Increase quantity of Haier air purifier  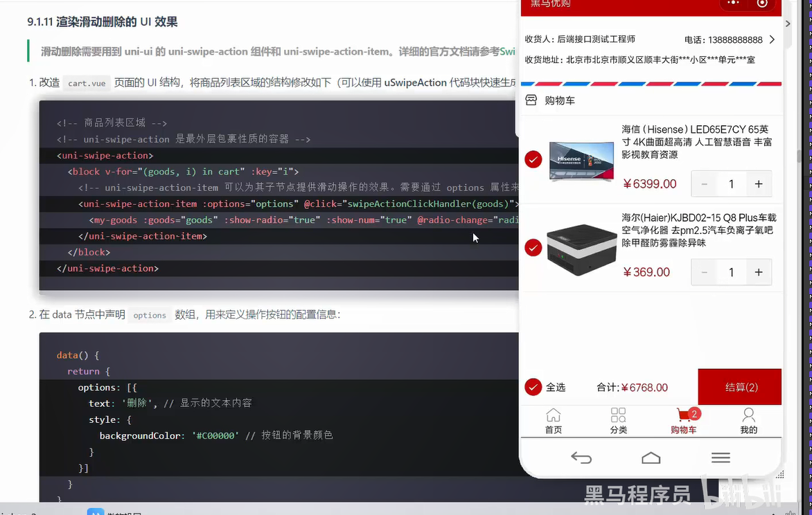click(759, 272)
